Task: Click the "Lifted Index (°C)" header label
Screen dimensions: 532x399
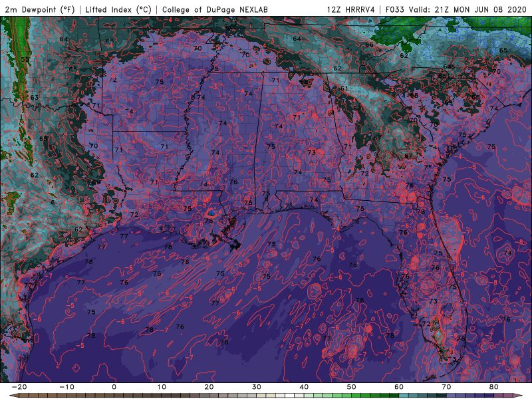Action: pos(118,9)
